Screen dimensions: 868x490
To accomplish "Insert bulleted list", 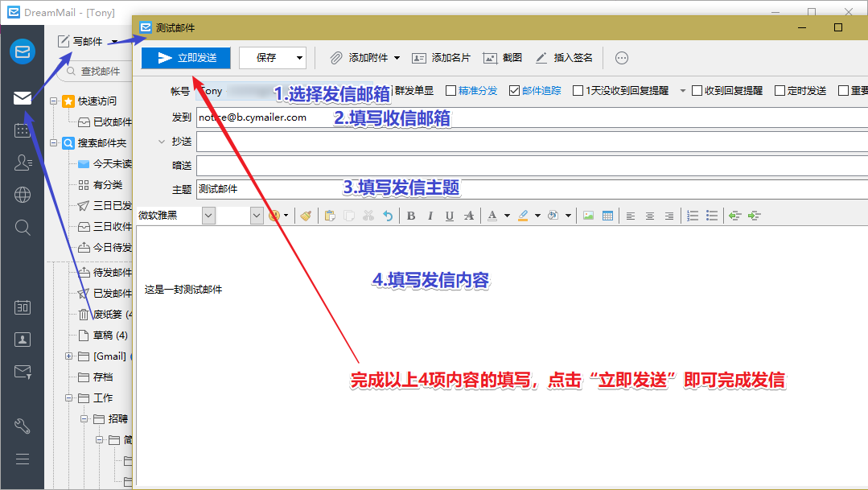I will coord(712,216).
